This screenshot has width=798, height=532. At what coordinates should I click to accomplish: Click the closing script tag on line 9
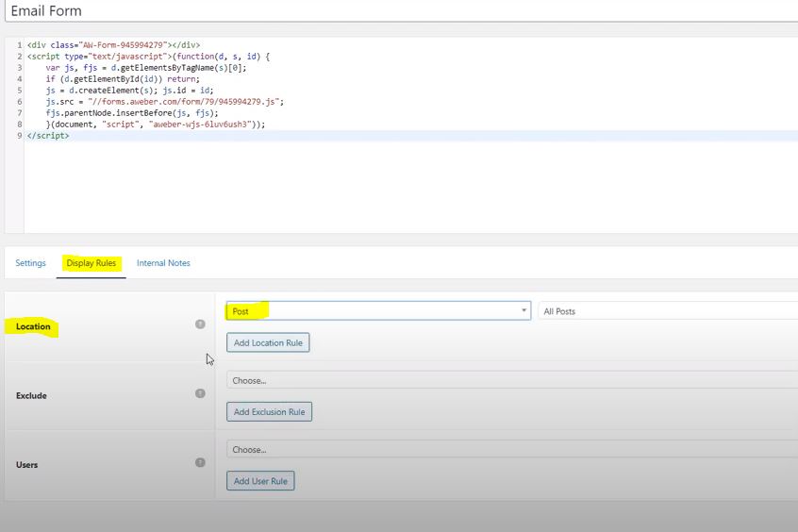coord(48,136)
